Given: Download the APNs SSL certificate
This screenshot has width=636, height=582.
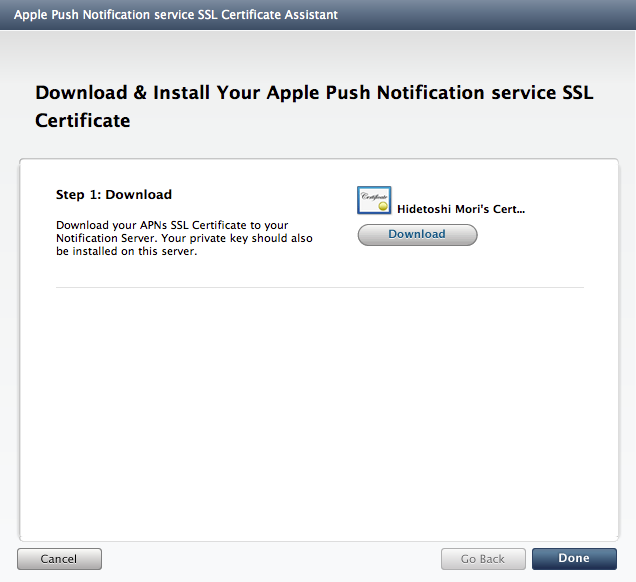Looking at the screenshot, I should 417,235.
